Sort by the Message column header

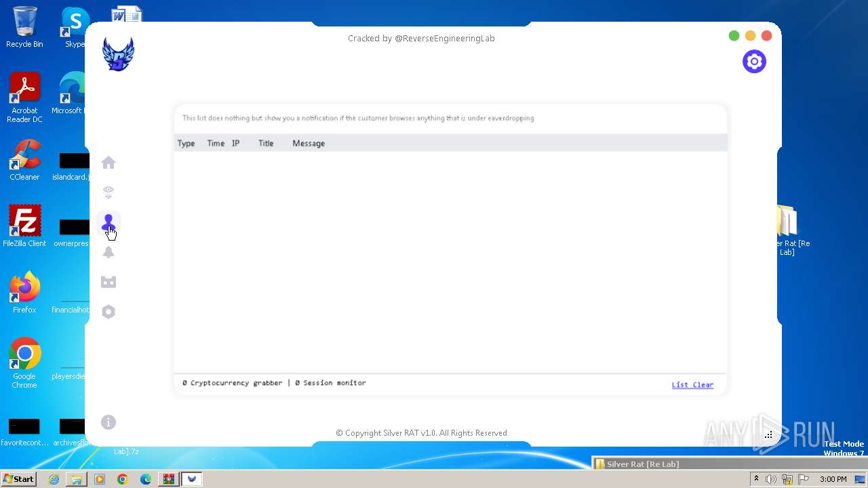pyautogui.click(x=309, y=143)
